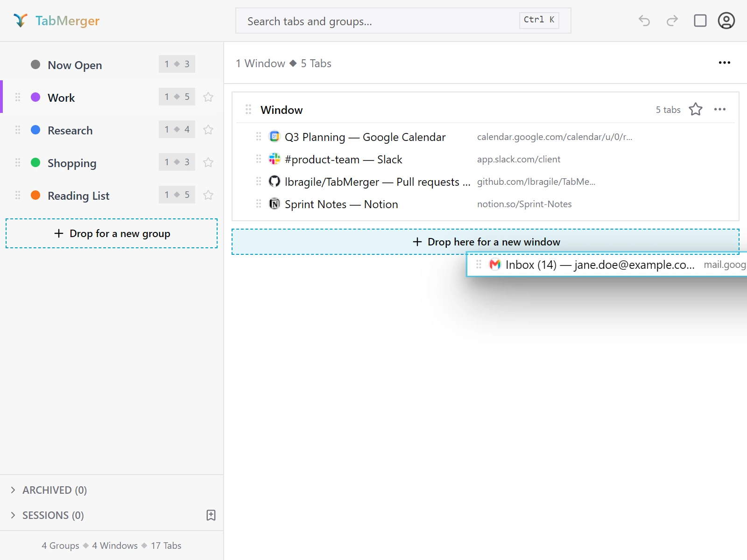Select the Now Open group
The height and width of the screenshot is (560, 747).
pos(112,64)
